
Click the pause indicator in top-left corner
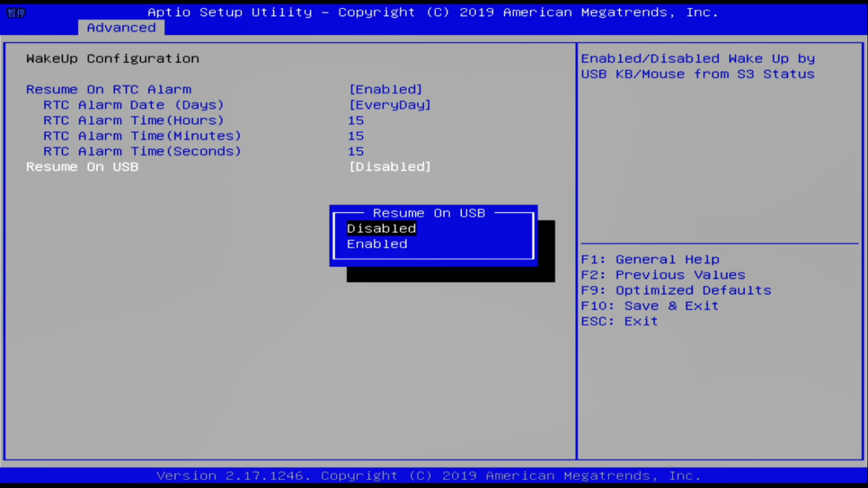[x=16, y=13]
